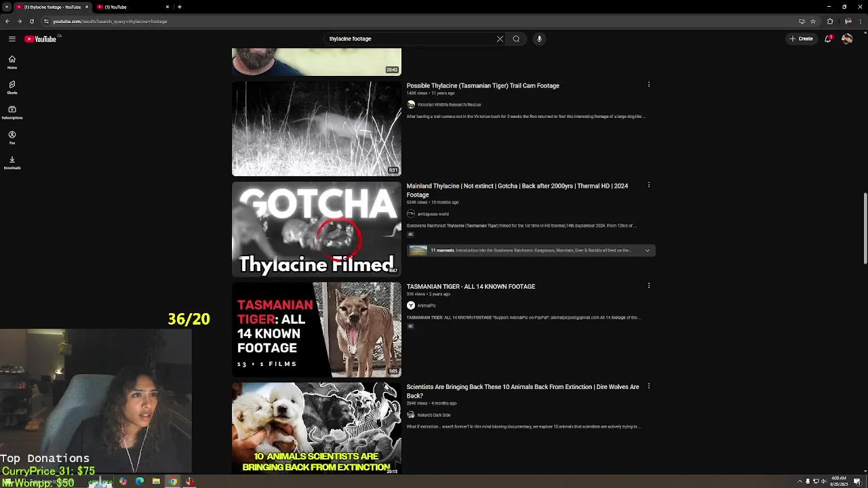Visit Victorian Wildlife Research/Rescue channel
The height and width of the screenshot is (488, 868).
tap(449, 105)
